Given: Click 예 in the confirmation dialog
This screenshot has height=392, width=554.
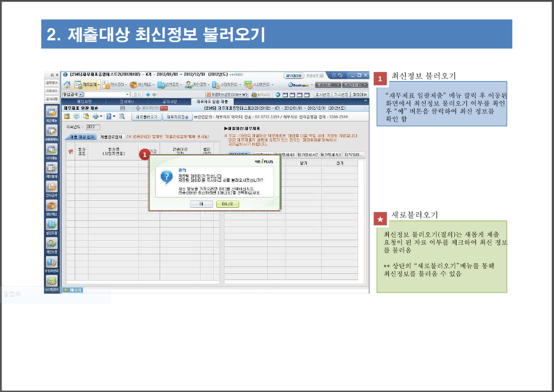Looking at the screenshot, I should [201, 204].
